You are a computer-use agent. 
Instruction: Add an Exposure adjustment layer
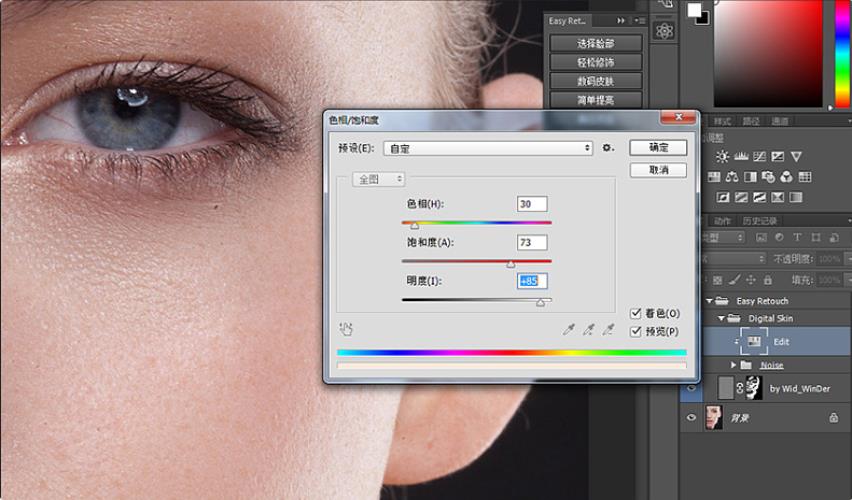coord(778,157)
